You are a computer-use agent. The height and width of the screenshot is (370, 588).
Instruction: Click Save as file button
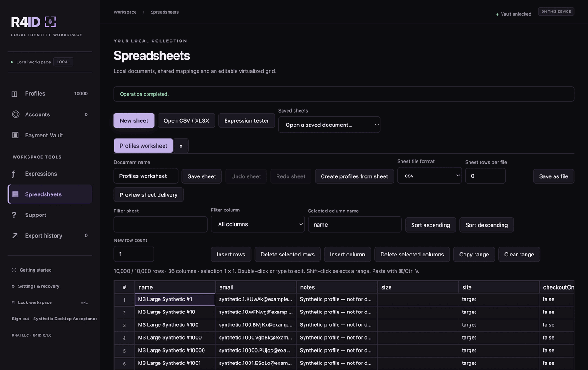pos(554,176)
